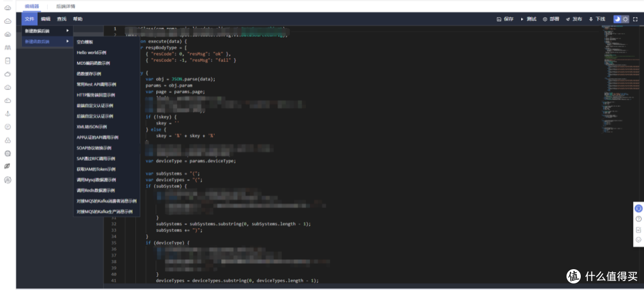
Task: Expand the 新建函数后端 submenu
Action: (x=48, y=42)
